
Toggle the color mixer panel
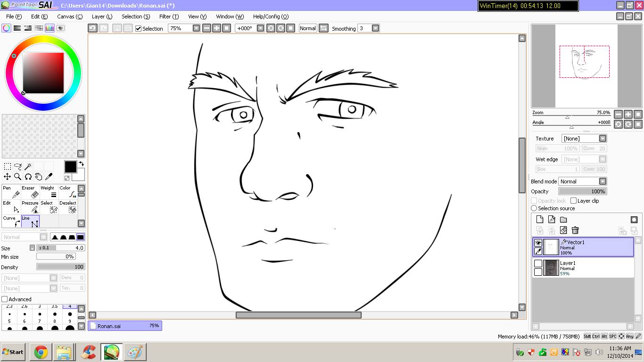pos(39,28)
